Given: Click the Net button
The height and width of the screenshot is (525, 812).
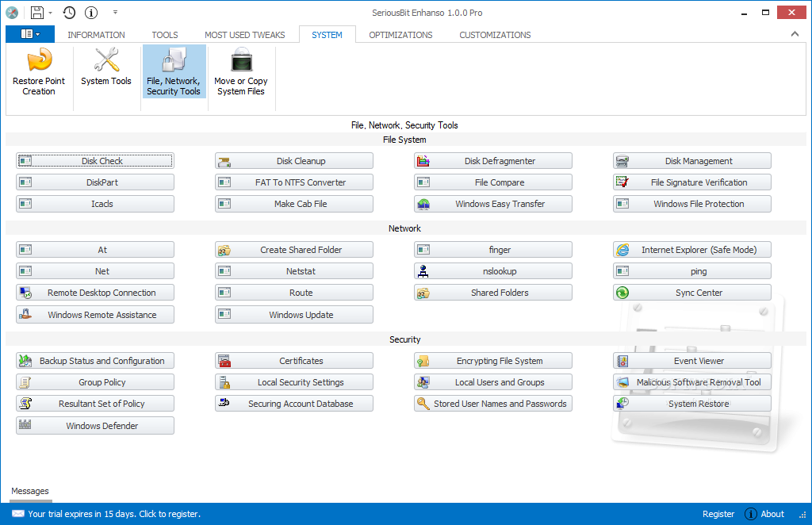Looking at the screenshot, I should [95, 270].
